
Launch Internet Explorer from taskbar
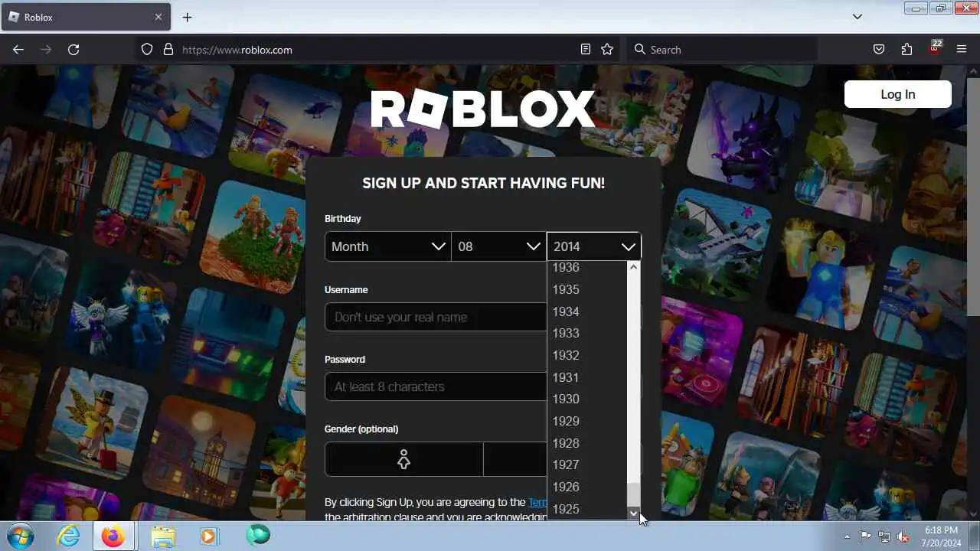(69, 536)
